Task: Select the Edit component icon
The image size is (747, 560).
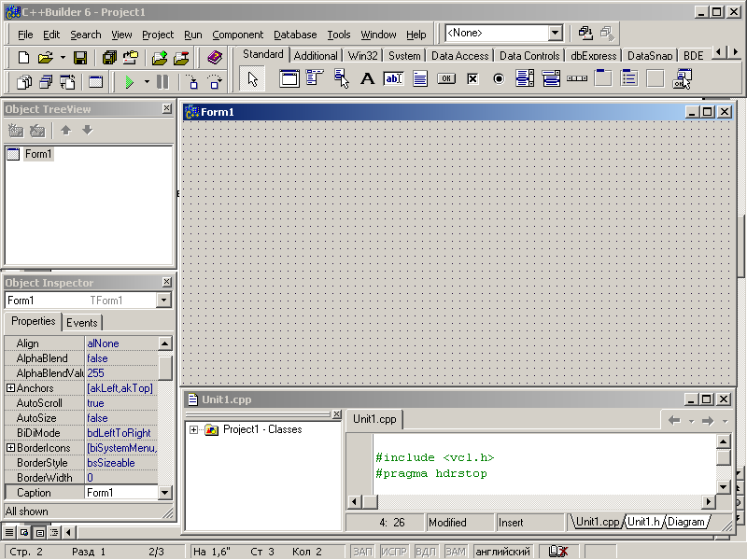Action: (393, 78)
